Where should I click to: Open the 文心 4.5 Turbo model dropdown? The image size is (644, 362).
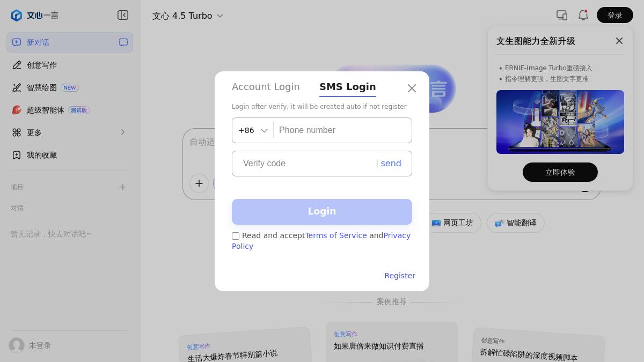188,16
